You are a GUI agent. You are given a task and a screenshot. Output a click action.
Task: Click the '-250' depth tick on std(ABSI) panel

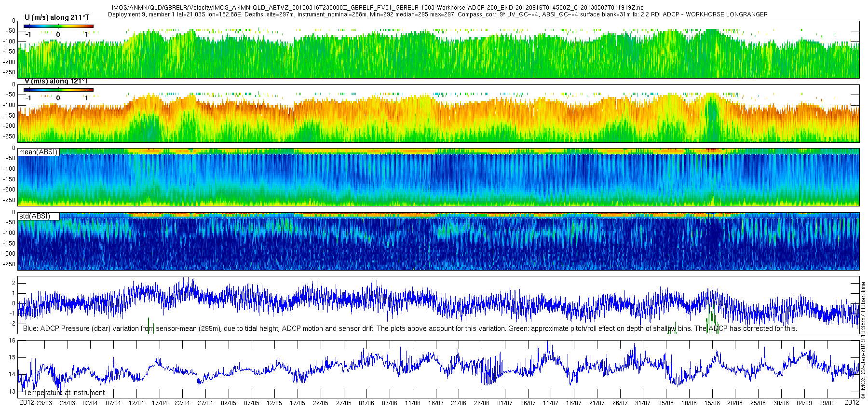click(x=10, y=264)
